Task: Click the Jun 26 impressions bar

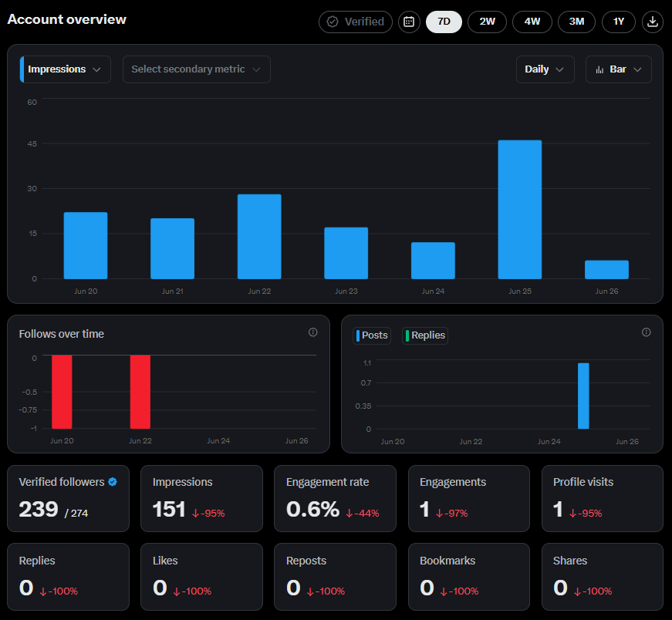Action: pos(606,269)
